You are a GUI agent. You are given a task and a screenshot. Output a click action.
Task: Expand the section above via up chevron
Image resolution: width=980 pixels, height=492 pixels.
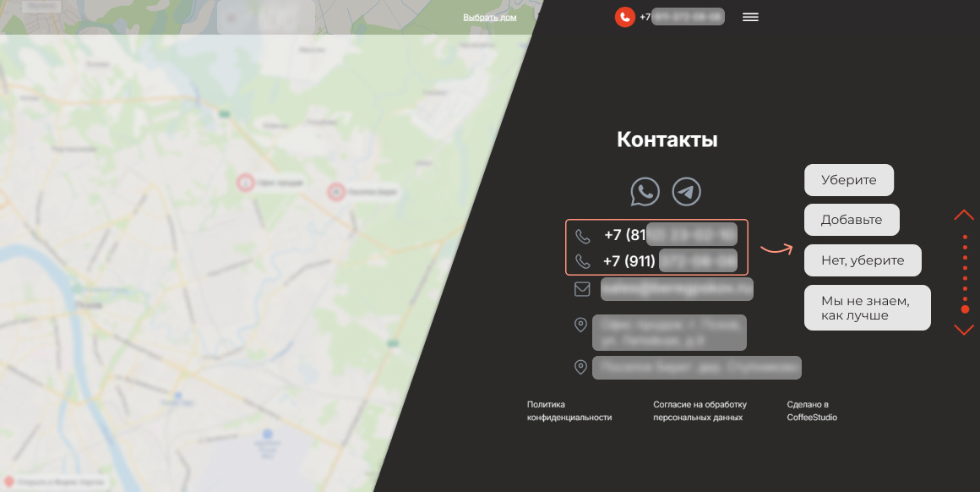[x=964, y=215]
